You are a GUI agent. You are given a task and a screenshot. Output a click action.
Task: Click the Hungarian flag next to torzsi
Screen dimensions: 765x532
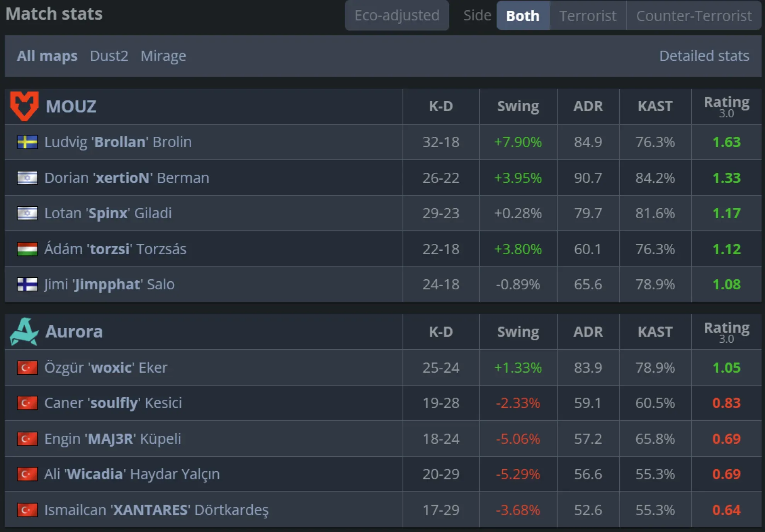(x=27, y=249)
